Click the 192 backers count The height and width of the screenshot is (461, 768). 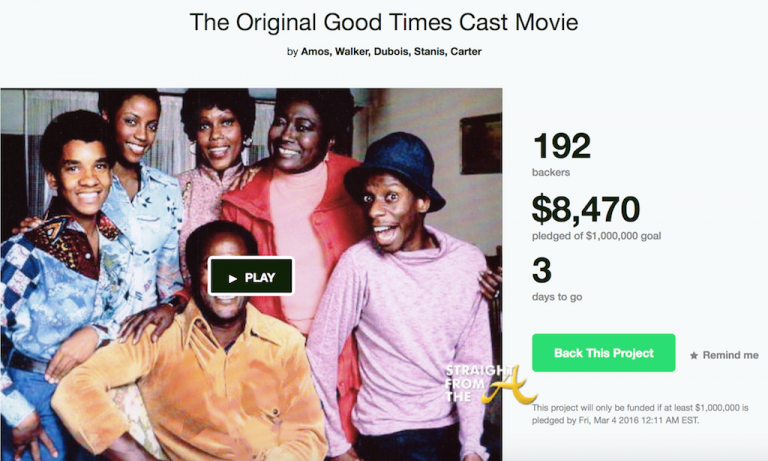pos(561,146)
